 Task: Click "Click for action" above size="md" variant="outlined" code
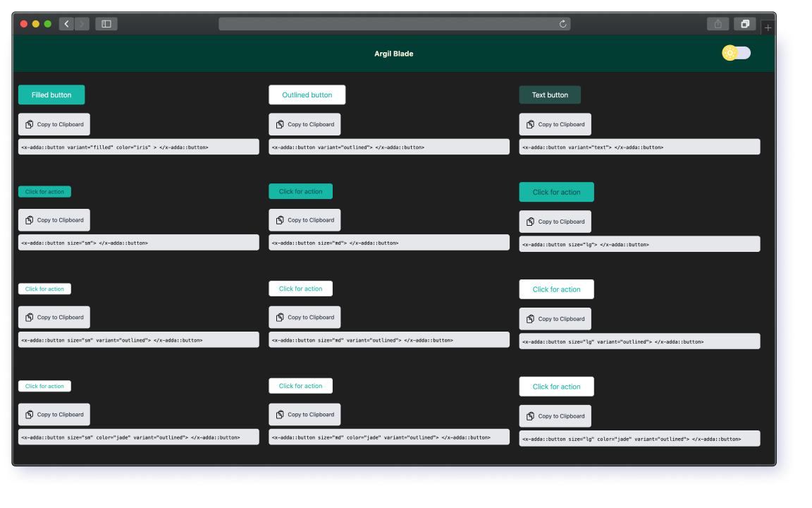[300, 289]
